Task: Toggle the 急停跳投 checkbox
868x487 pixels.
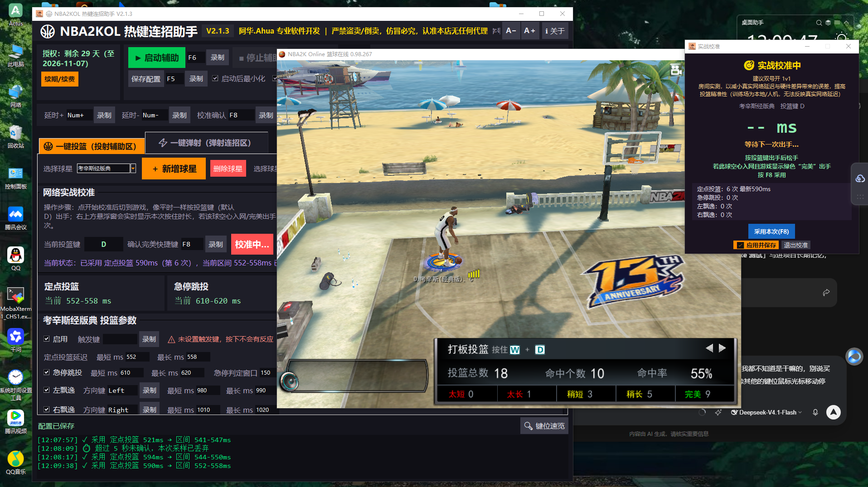Action: coord(46,372)
